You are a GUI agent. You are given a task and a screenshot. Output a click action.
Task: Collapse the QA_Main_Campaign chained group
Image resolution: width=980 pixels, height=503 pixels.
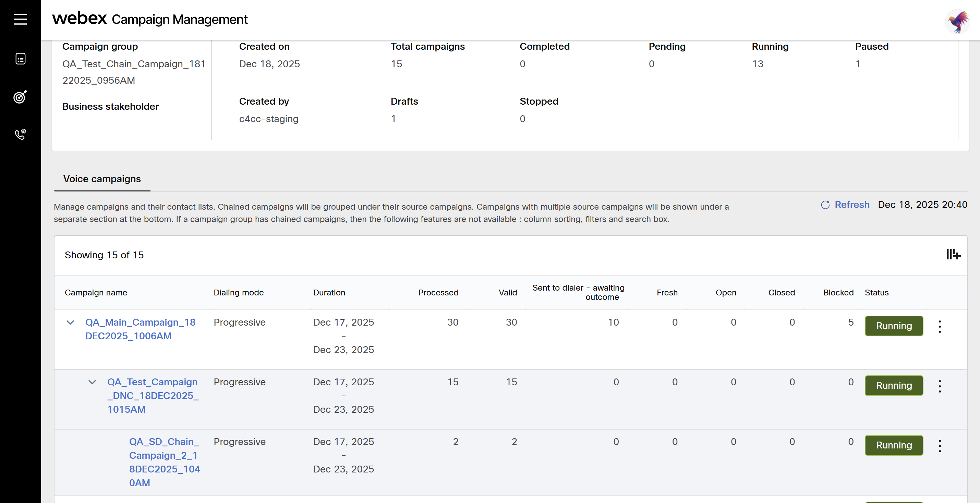tap(70, 323)
